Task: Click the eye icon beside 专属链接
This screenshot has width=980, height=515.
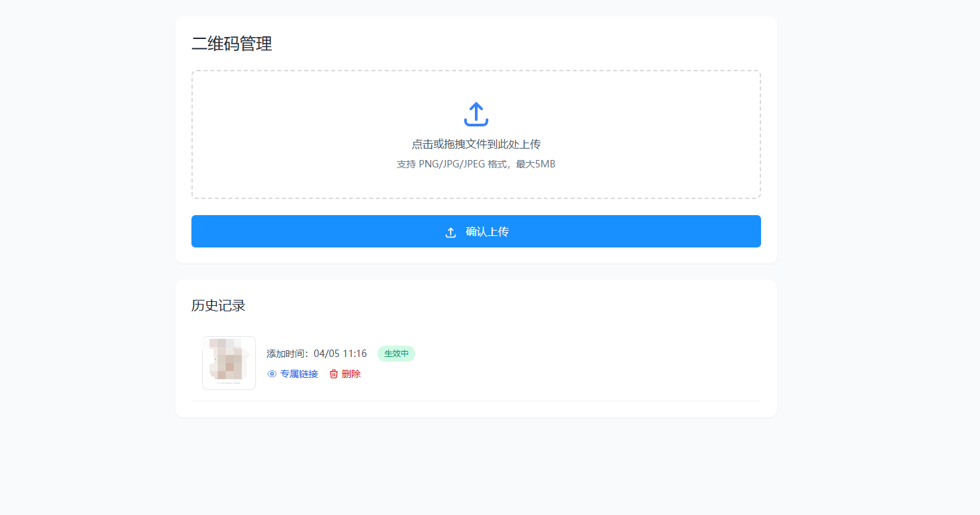Action: pyautogui.click(x=272, y=374)
